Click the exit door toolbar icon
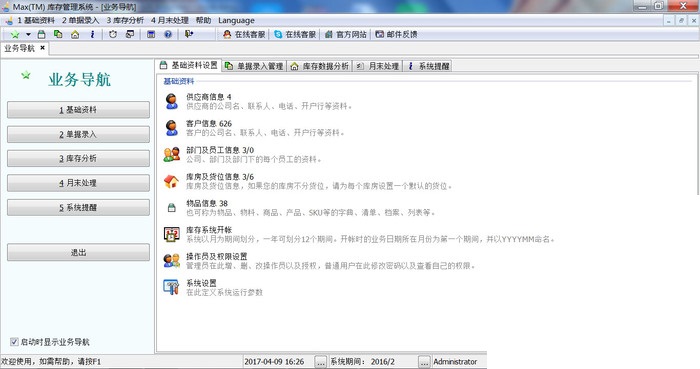The image size is (700, 369). point(189,34)
